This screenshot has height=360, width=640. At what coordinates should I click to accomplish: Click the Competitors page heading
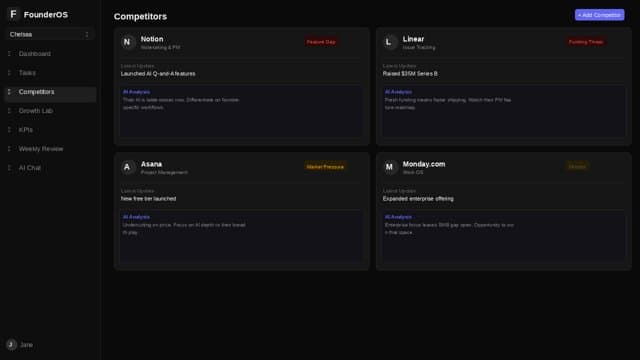pos(140,17)
